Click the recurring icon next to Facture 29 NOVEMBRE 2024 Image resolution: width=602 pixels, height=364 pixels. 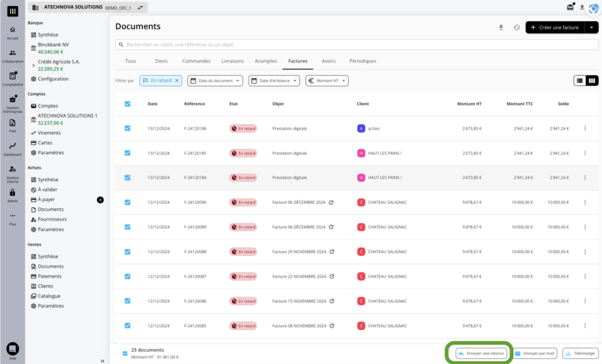[332, 252]
